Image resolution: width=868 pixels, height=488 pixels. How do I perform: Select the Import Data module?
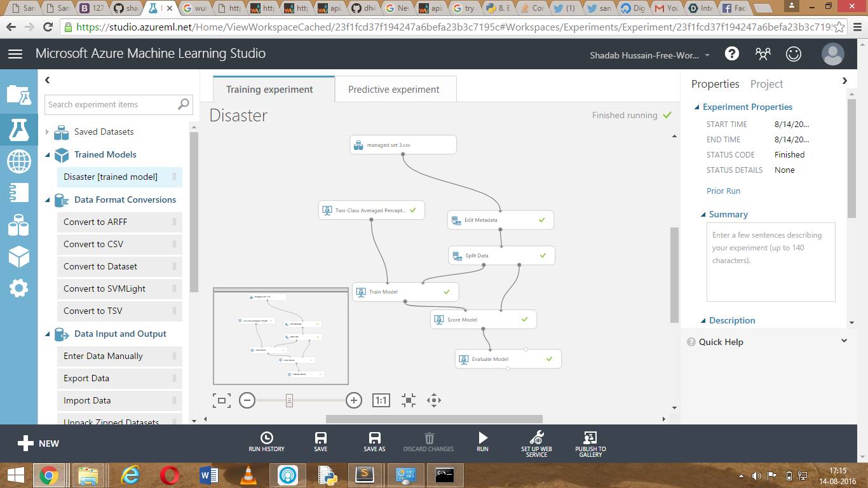coord(119,400)
